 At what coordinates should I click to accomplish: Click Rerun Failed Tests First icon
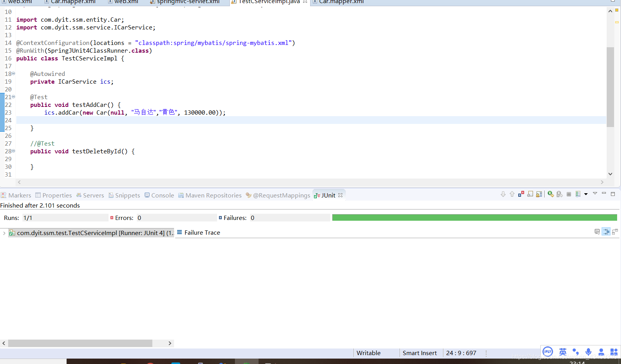(x=559, y=194)
